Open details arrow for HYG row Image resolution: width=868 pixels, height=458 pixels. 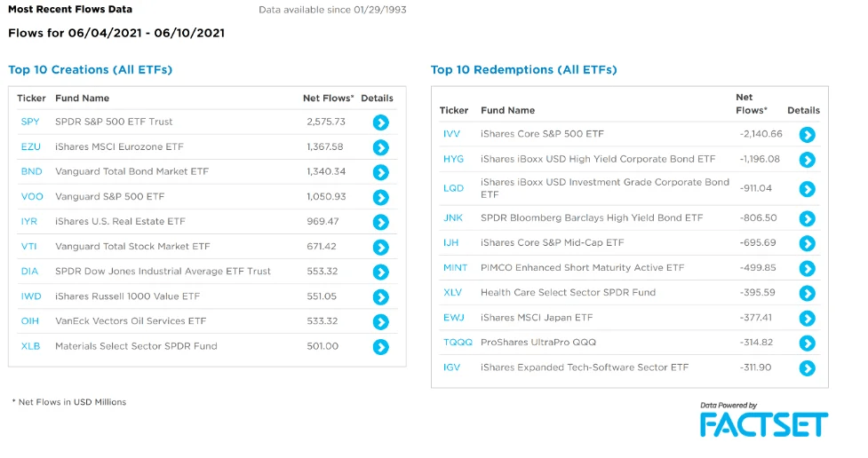(807, 160)
